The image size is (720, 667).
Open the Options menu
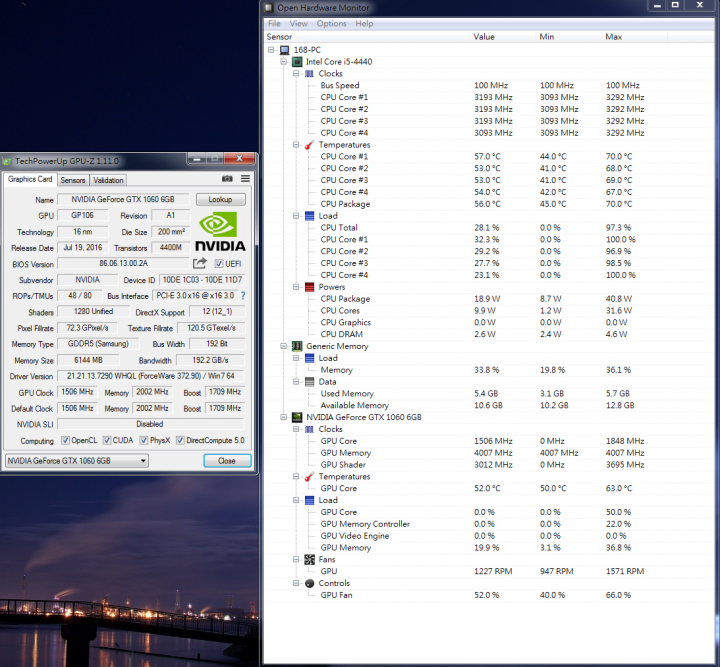click(x=331, y=23)
